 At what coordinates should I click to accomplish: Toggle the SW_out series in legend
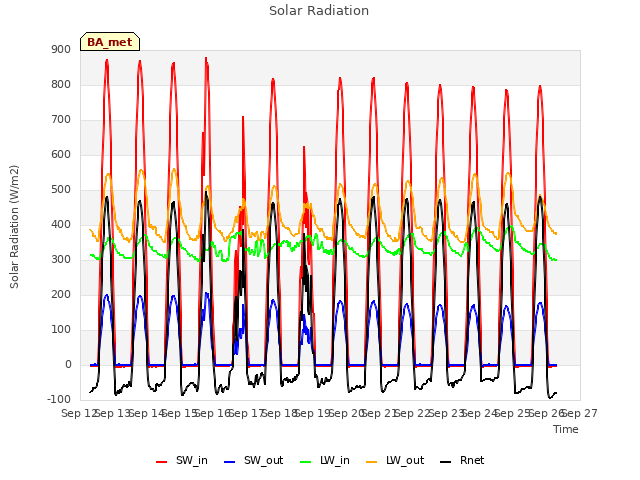254,460
